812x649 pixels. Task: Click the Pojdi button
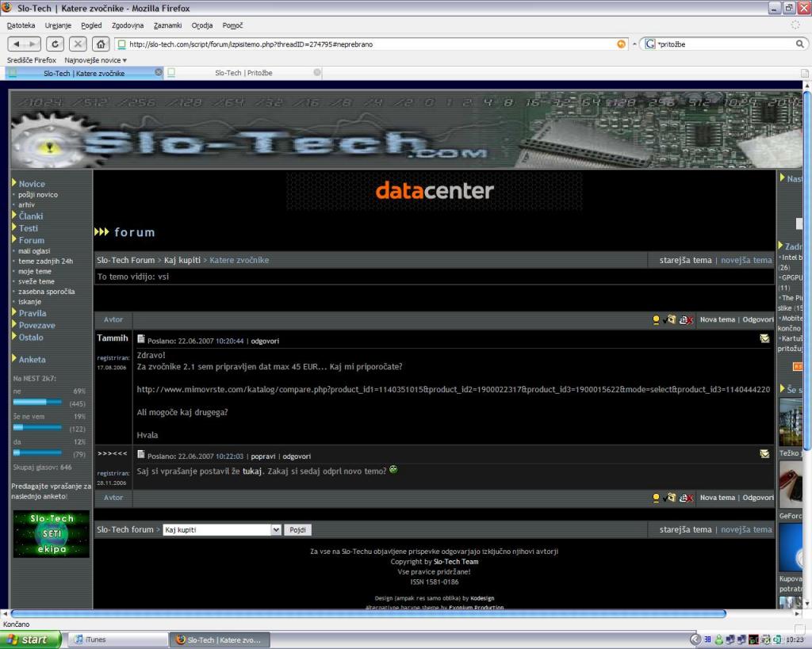tap(298, 530)
